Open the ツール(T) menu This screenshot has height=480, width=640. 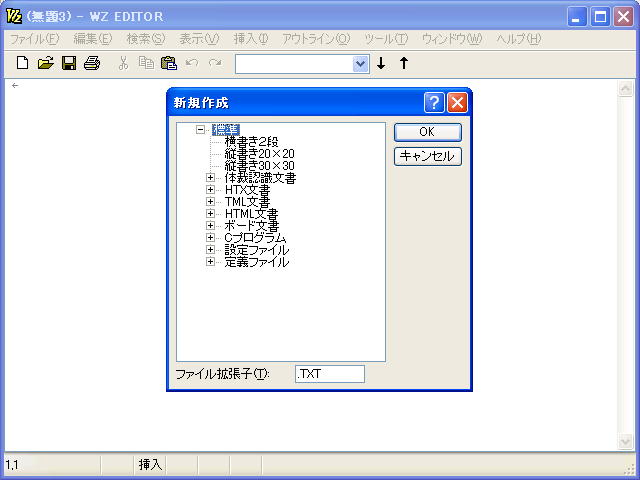click(x=386, y=39)
